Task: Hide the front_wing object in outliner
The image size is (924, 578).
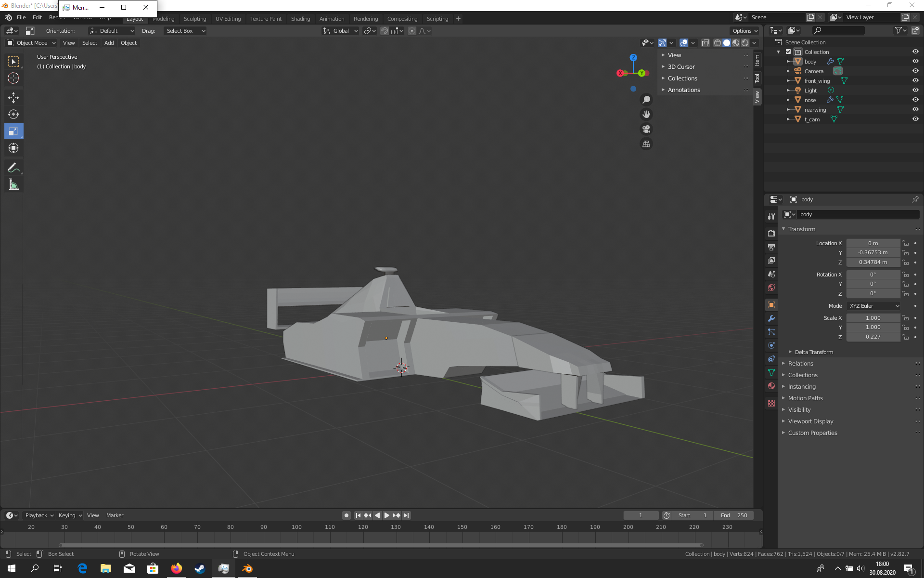Action: 915,81
